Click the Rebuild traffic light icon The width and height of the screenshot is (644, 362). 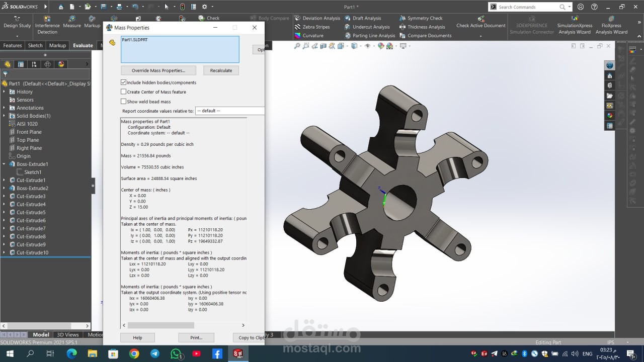[x=182, y=7]
